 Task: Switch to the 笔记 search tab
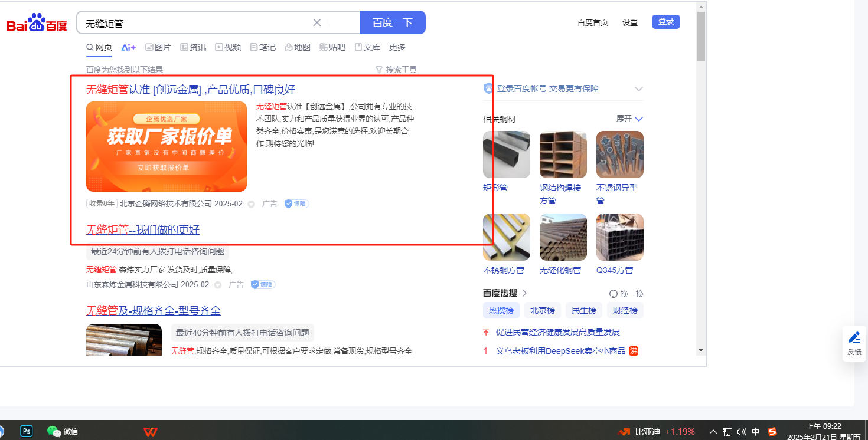pos(263,47)
